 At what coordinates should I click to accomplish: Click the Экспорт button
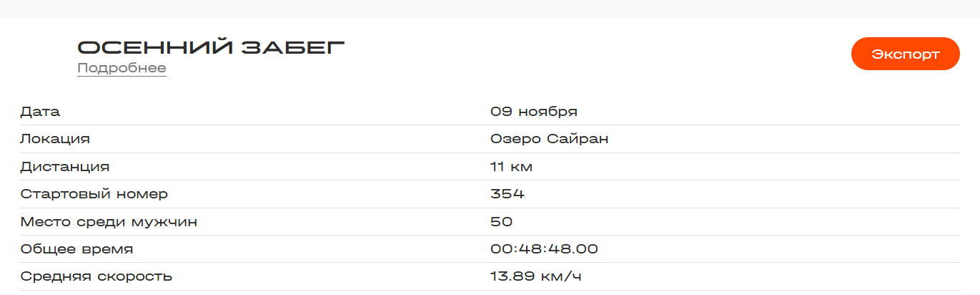coord(905,54)
